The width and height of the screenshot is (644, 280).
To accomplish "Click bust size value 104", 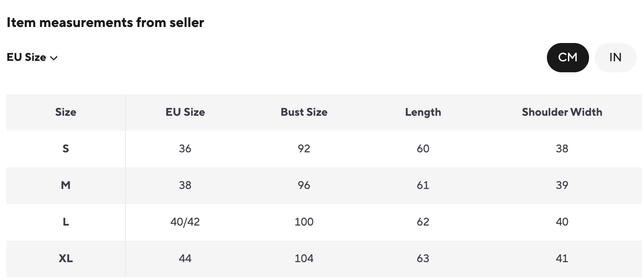I will pos(304,258).
